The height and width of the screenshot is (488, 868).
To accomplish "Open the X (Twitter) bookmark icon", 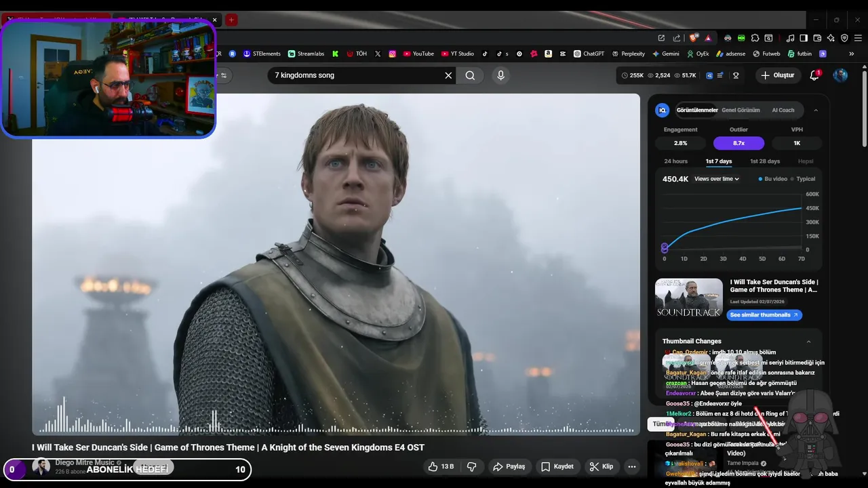I will click(x=378, y=54).
